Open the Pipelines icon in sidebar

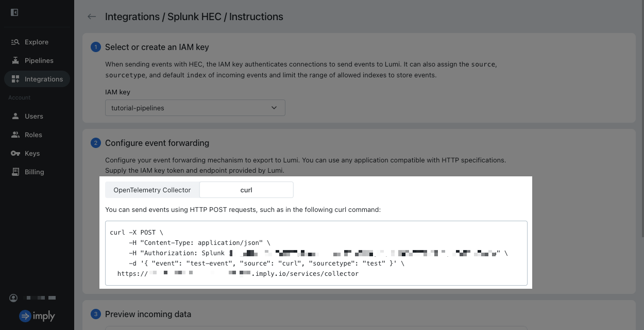click(x=15, y=60)
